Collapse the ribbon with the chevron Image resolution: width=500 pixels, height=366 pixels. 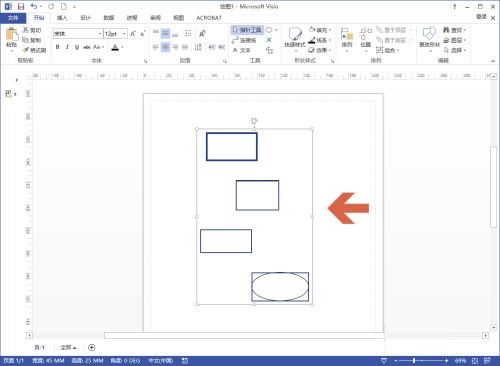tap(493, 61)
